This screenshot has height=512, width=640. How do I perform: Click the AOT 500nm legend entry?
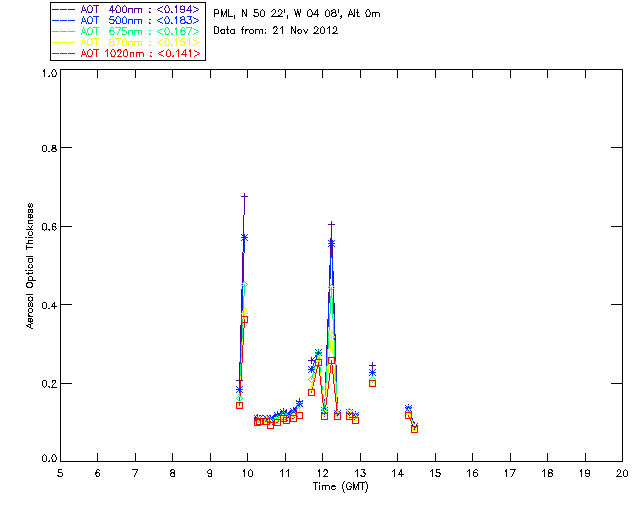click(x=127, y=20)
